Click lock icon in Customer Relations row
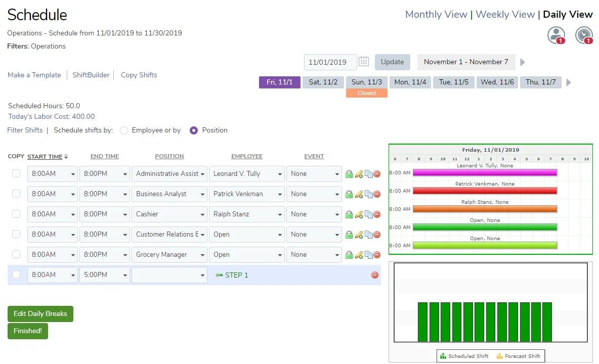Image resolution: width=599 pixels, height=364 pixels. 349,235
